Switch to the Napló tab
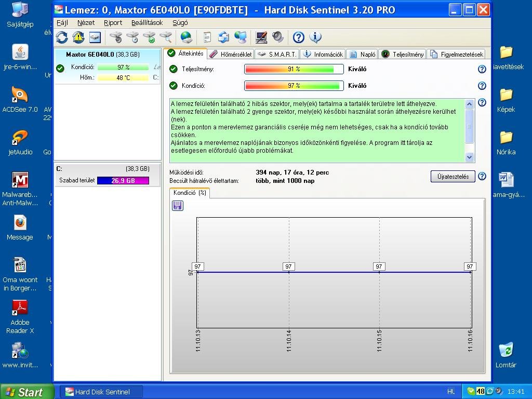 pos(362,54)
